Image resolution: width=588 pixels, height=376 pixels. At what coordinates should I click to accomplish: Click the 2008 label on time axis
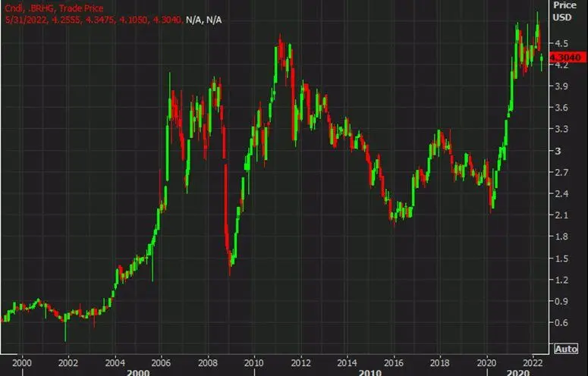point(207,363)
